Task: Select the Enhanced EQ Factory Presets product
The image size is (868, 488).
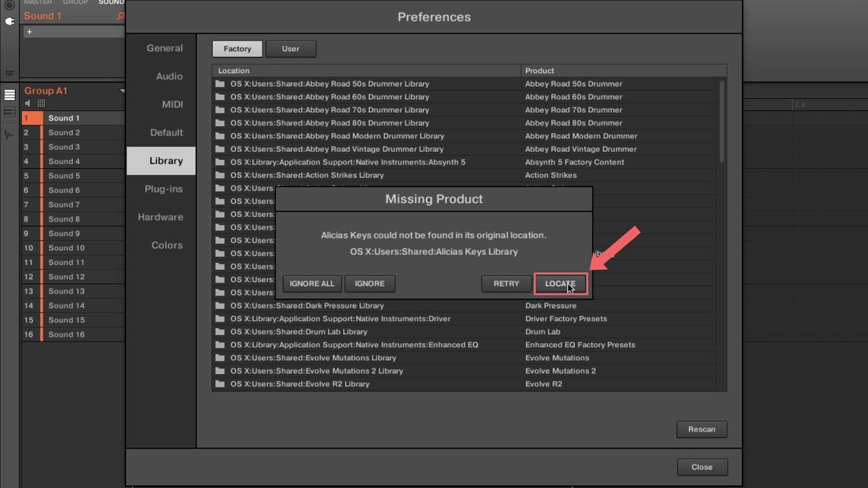Action: click(580, 345)
